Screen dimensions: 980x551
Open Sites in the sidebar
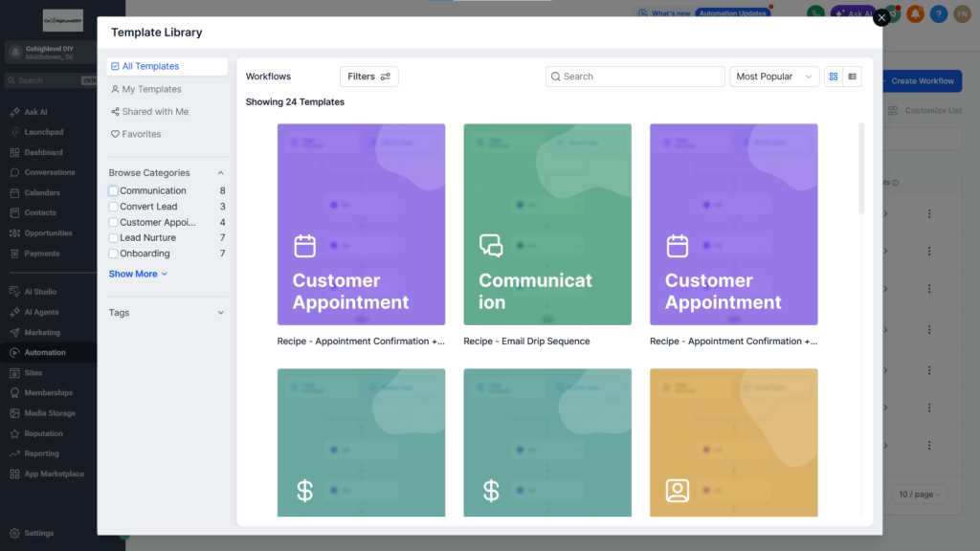pos(33,372)
